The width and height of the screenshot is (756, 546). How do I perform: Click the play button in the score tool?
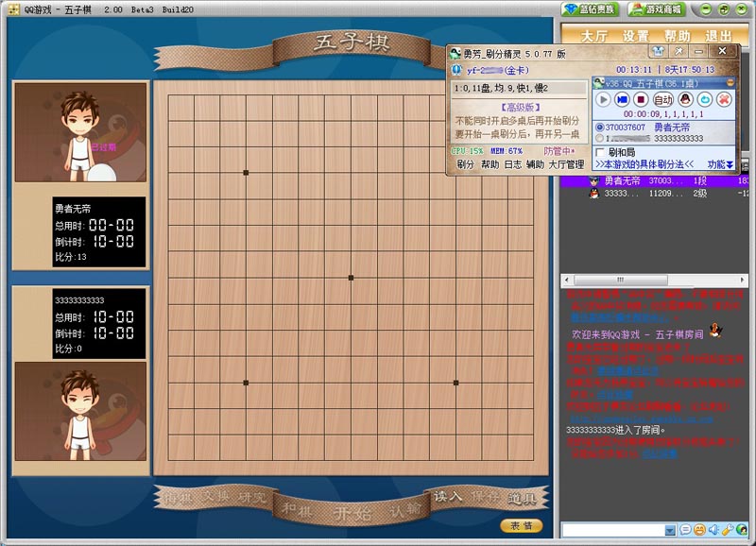coord(603,100)
